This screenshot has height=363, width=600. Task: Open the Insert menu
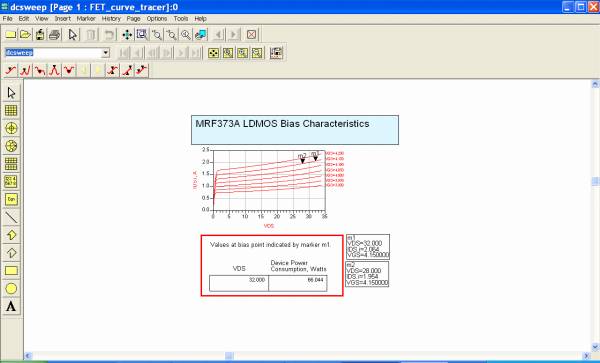click(x=63, y=18)
